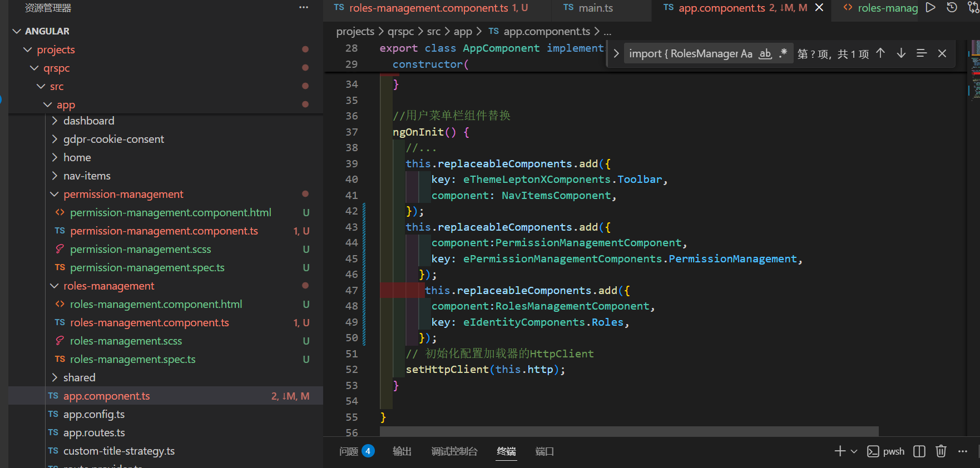Open terminal launch profile dropdown arrow

pyautogui.click(x=854, y=451)
